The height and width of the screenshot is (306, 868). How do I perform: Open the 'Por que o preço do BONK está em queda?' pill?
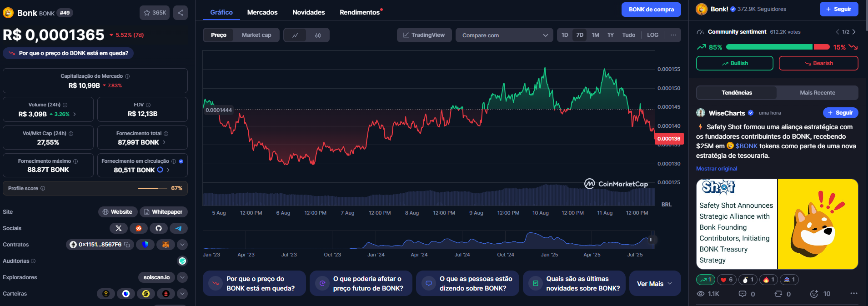coord(68,53)
